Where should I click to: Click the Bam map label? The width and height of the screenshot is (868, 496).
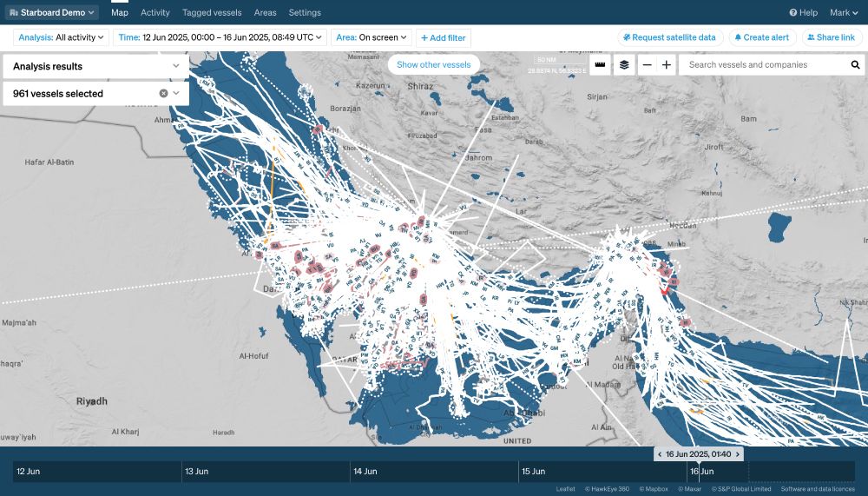click(x=748, y=119)
